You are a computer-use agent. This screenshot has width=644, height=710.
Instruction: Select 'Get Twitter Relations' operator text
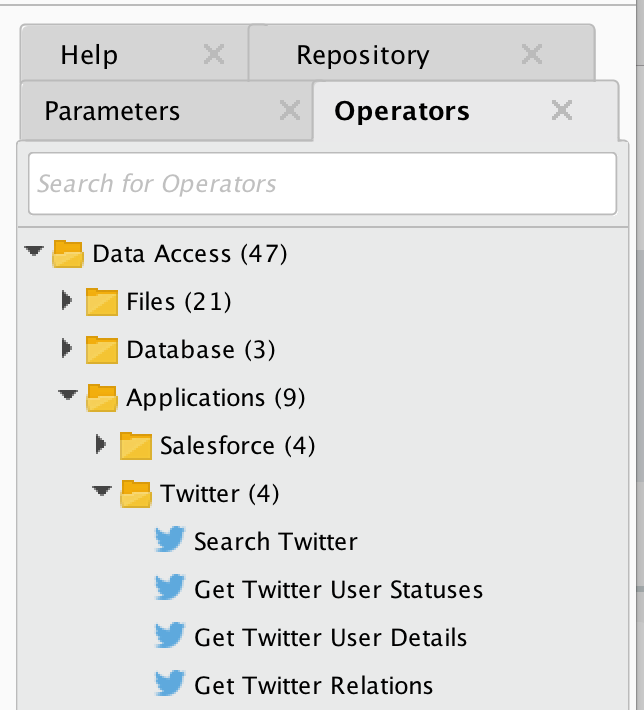tap(313, 686)
